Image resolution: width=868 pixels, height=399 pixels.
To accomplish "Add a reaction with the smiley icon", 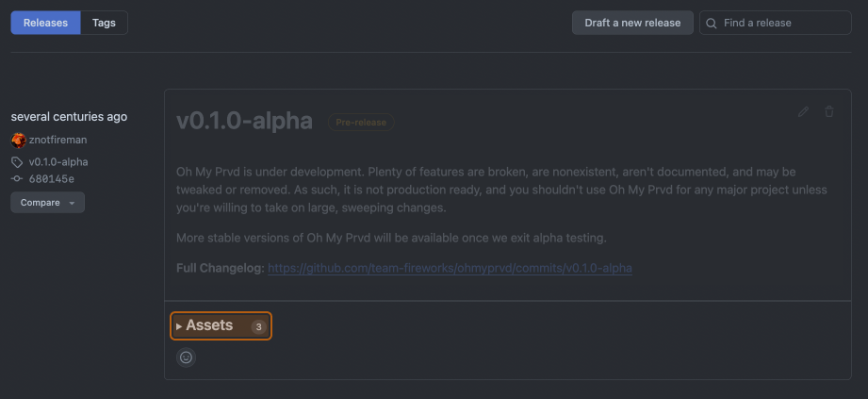I will click(187, 357).
